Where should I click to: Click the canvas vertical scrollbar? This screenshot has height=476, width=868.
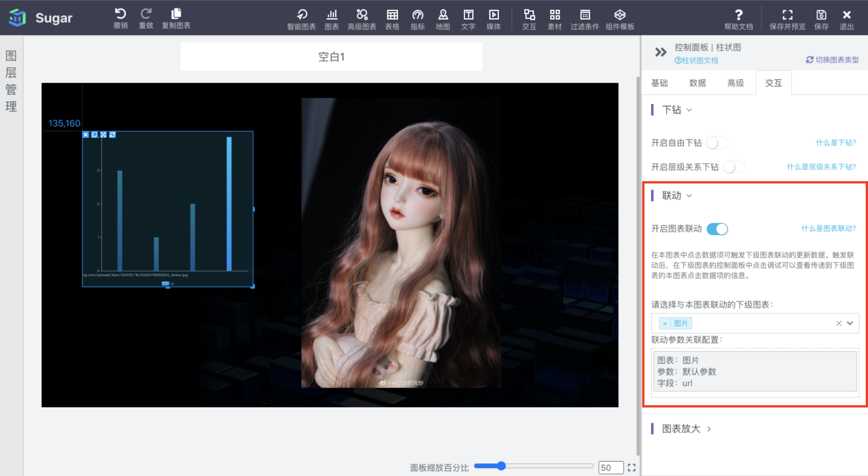pos(638,266)
